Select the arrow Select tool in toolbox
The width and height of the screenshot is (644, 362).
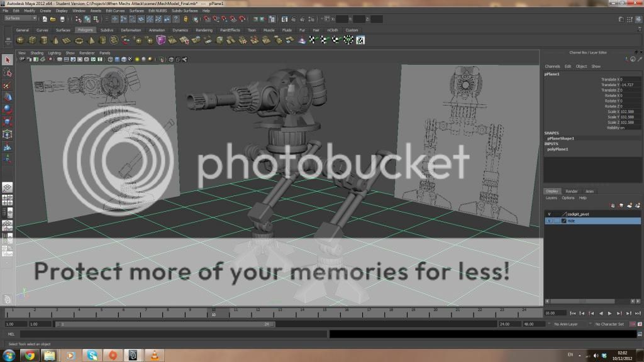(x=8, y=60)
